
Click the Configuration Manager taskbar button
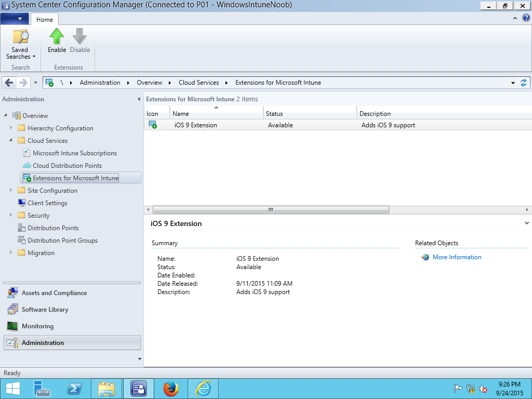tap(138, 389)
